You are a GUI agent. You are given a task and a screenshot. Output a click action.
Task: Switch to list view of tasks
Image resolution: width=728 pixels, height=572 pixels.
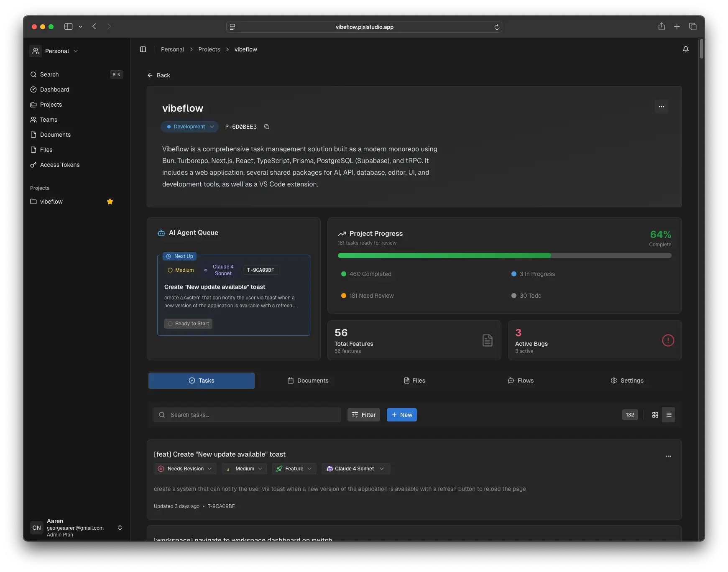669,415
